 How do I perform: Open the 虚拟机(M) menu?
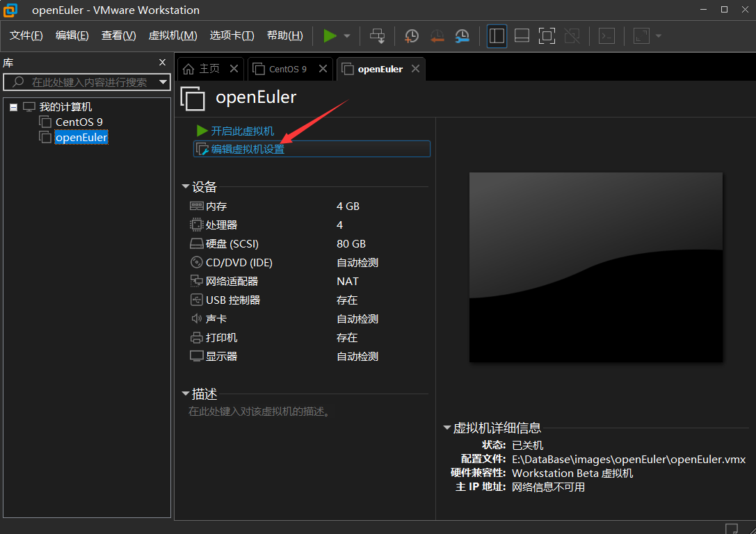[172, 35]
